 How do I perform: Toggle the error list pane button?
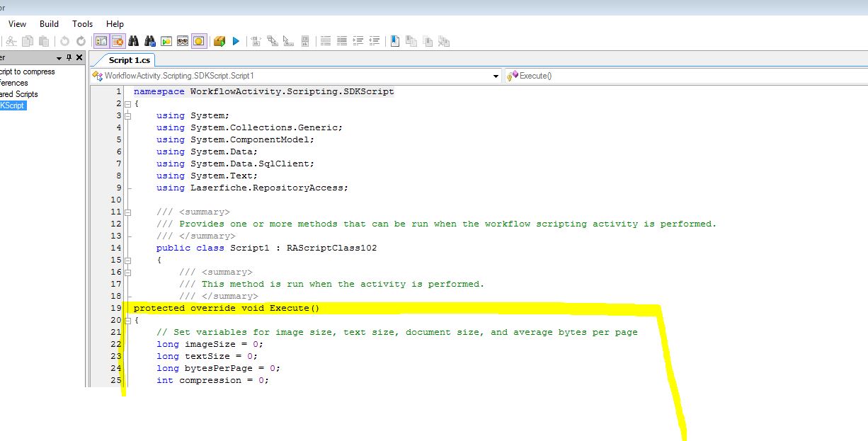(118, 41)
